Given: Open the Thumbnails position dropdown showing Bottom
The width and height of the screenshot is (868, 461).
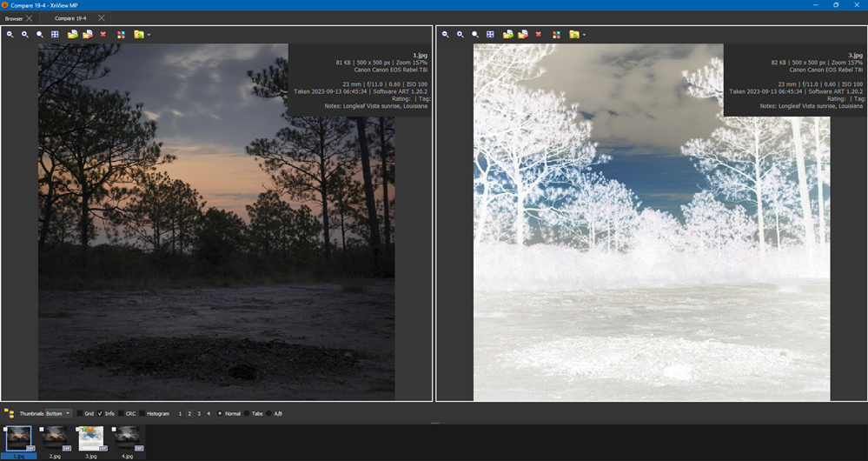Looking at the screenshot, I should [x=58, y=413].
